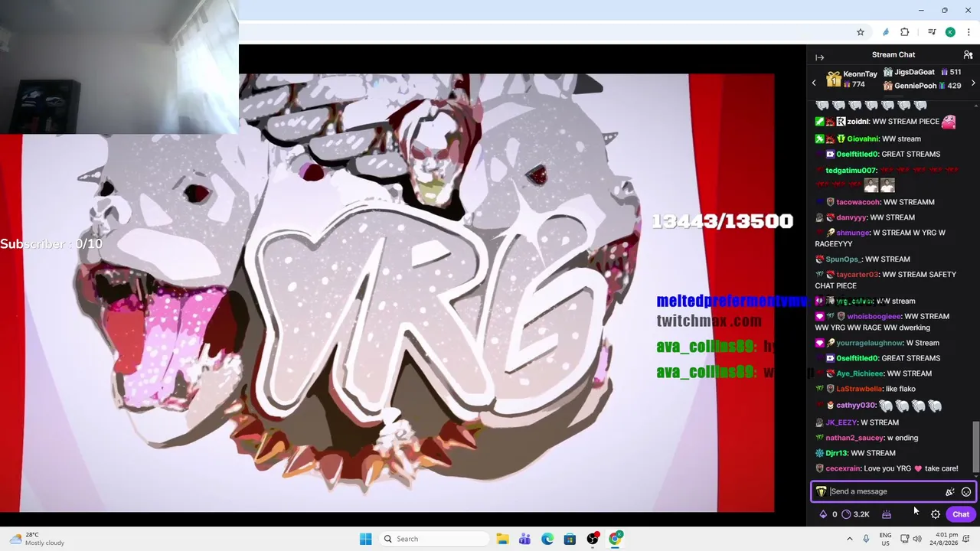Image resolution: width=980 pixels, height=551 pixels.
Task: Open the emote picker smiley
Action: [x=965, y=492]
